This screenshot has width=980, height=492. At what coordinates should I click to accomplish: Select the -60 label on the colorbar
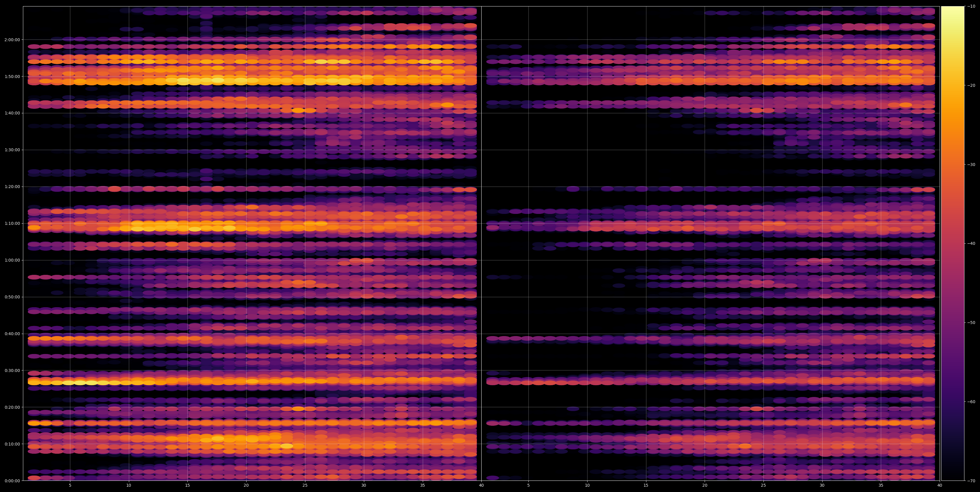(x=971, y=401)
